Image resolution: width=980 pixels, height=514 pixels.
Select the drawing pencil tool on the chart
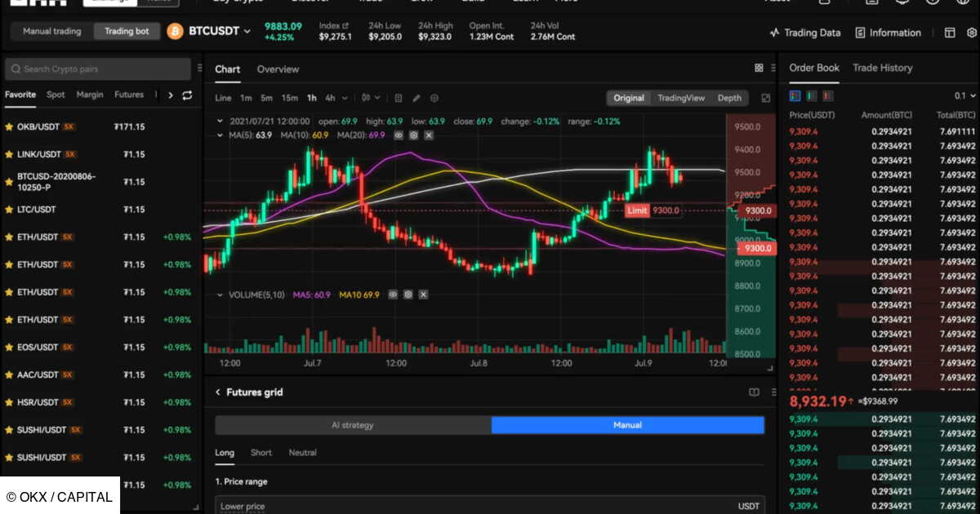point(416,97)
